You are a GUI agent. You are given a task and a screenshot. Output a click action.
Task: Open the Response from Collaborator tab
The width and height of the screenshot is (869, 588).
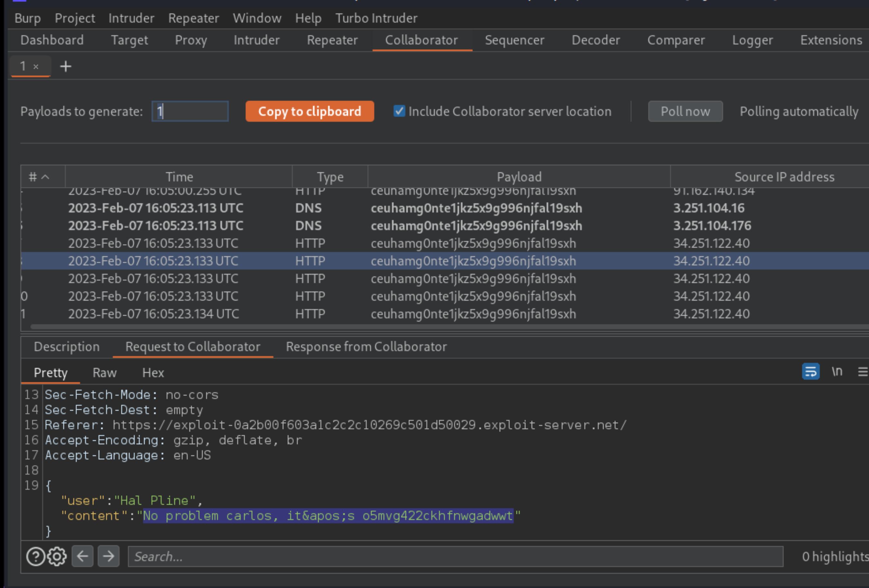click(366, 346)
